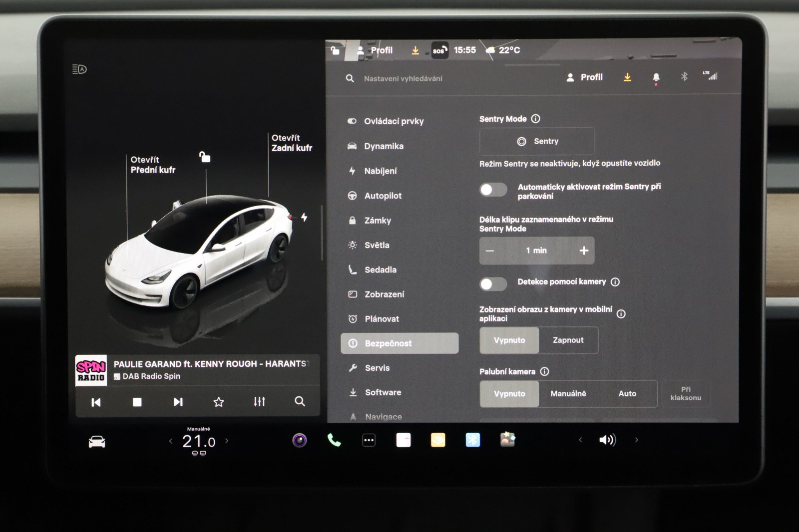Click the Nastavení vyhledávání search field
This screenshot has height=532, width=799.
click(403, 78)
